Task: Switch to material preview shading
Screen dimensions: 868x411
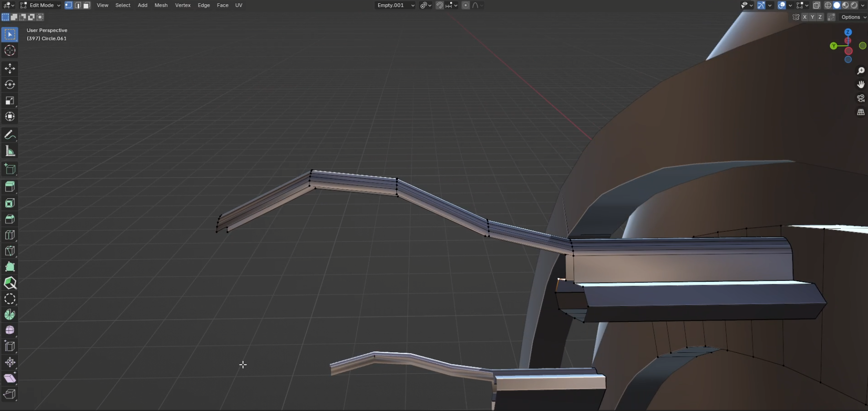Action: pos(845,5)
